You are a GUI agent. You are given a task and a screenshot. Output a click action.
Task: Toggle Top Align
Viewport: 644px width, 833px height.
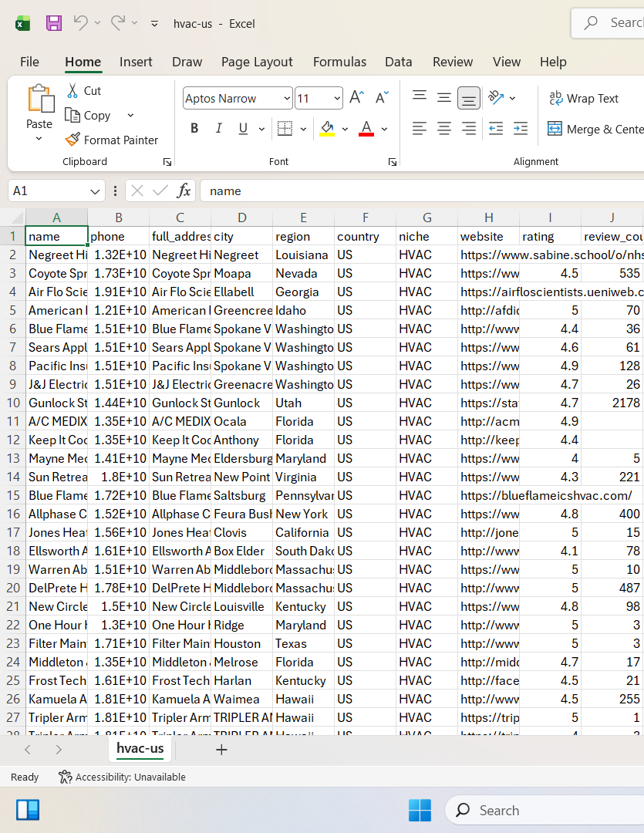click(420, 97)
